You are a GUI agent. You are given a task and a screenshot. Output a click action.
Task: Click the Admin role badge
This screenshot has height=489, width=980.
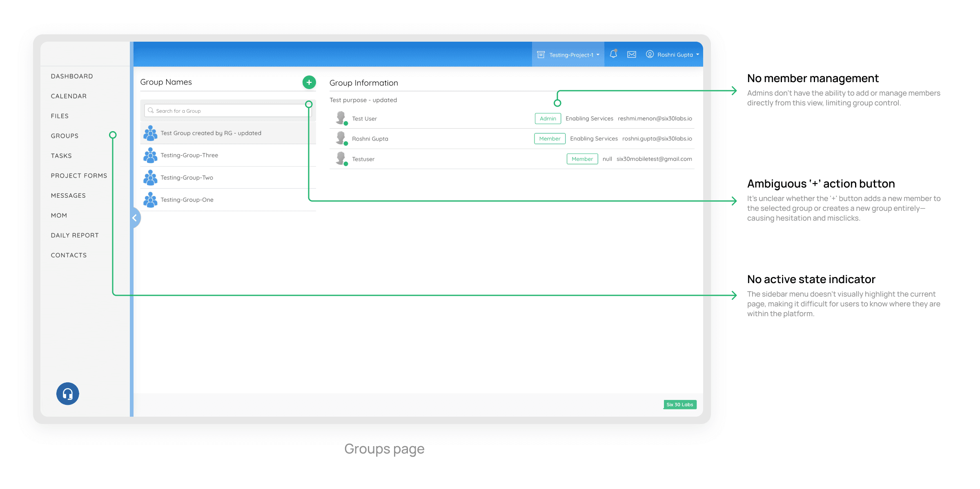548,118
